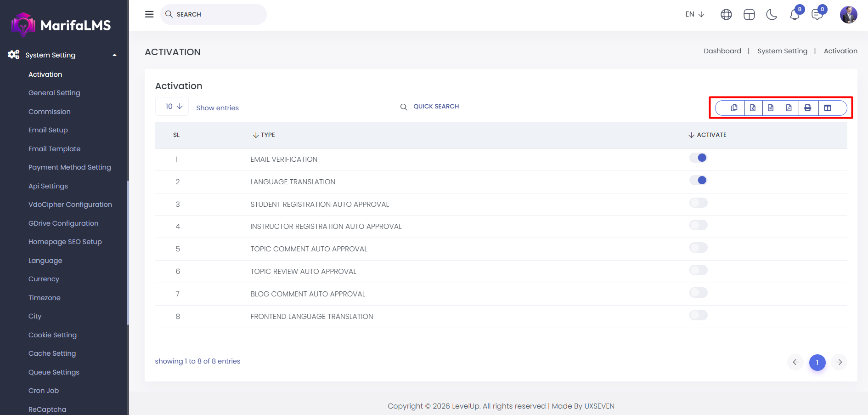
Task: Open the notifications bell icon
Action: pyautogui.click(x=795, y=15)
